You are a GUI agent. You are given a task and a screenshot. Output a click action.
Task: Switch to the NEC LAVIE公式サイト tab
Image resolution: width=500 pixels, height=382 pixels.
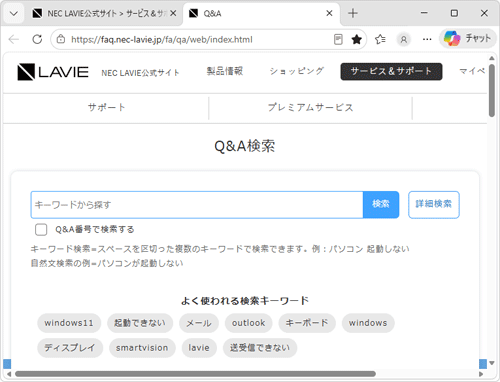coord(104,13)
